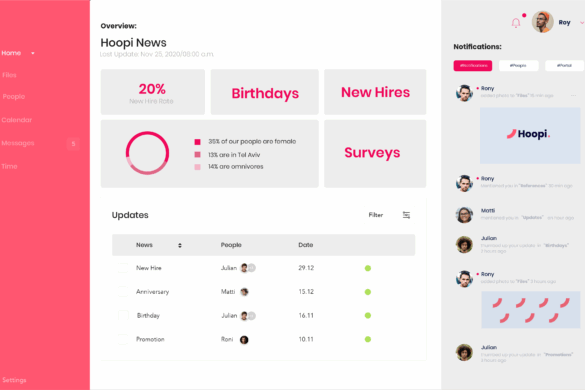Screen dimensions: 585x390
Task: Click the green status dot for Promotion
Action: 368,339
